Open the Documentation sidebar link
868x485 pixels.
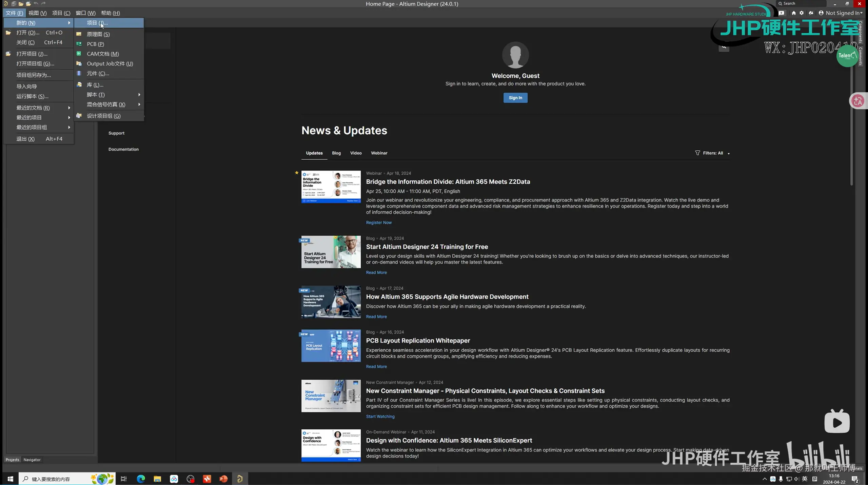123,150
